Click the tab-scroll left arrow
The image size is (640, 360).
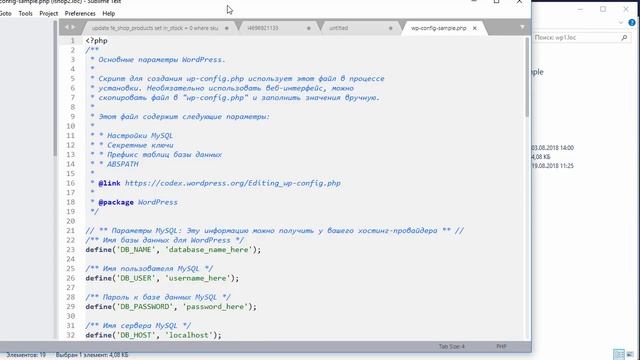pyautogui.click(x=67, y=27)
